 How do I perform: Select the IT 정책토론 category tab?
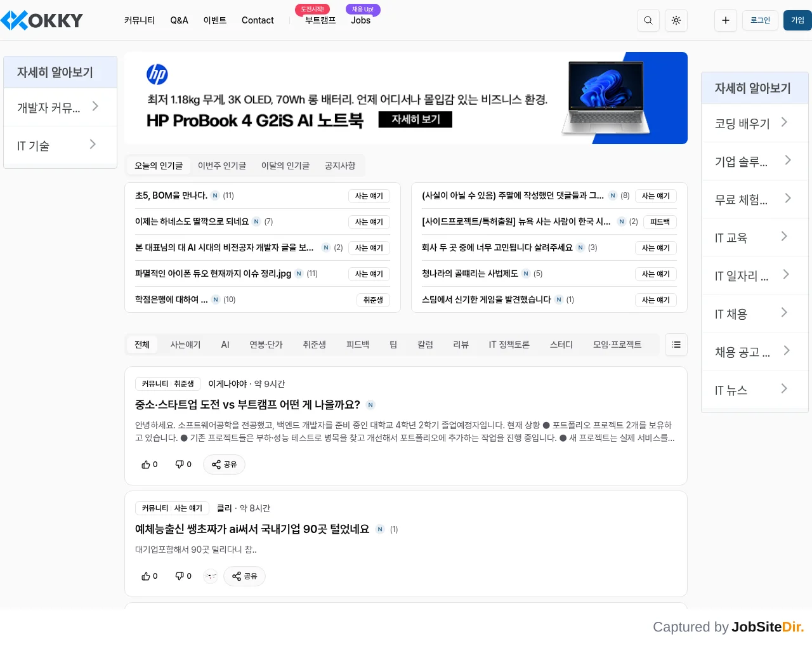coord(509,345)
